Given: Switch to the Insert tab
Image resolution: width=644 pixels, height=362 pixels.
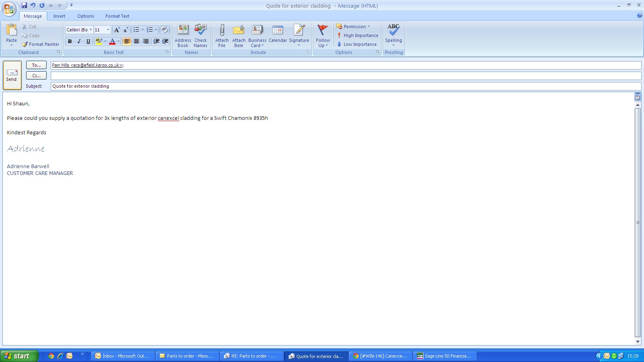Looking at the screenshot, I should coord(59,16).
